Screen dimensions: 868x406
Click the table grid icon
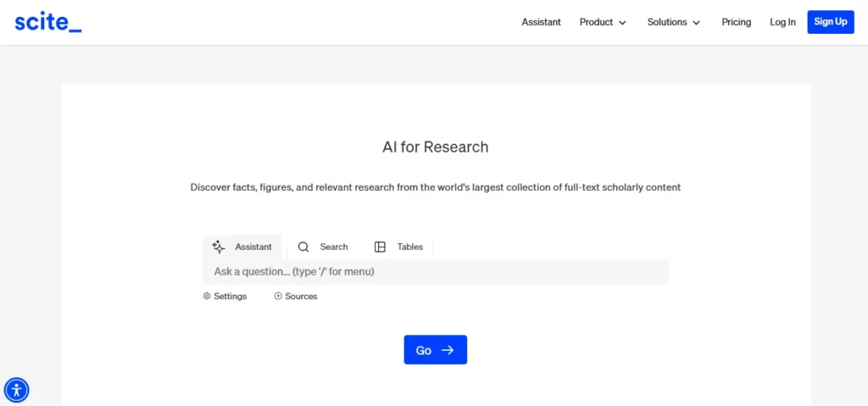coord(380,247)
